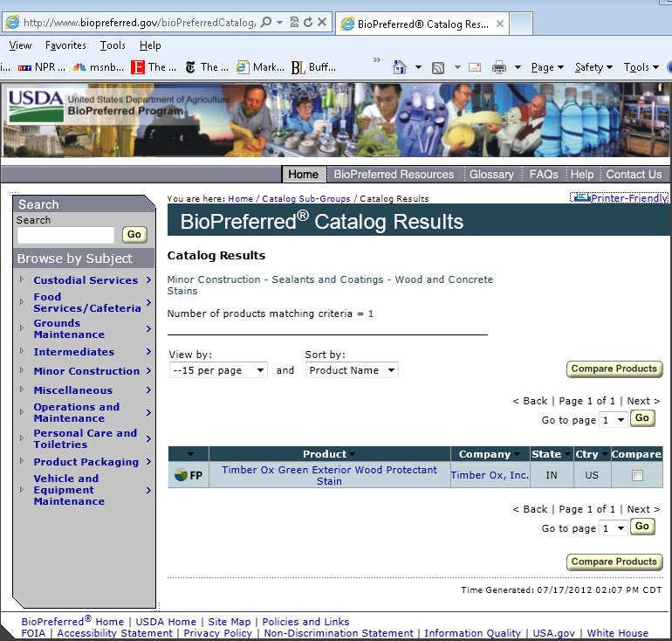This screenshot has height=641, width=672.
Task: Sort results by the Product column header
Action: pyautogui.click(x=329, y=453)
